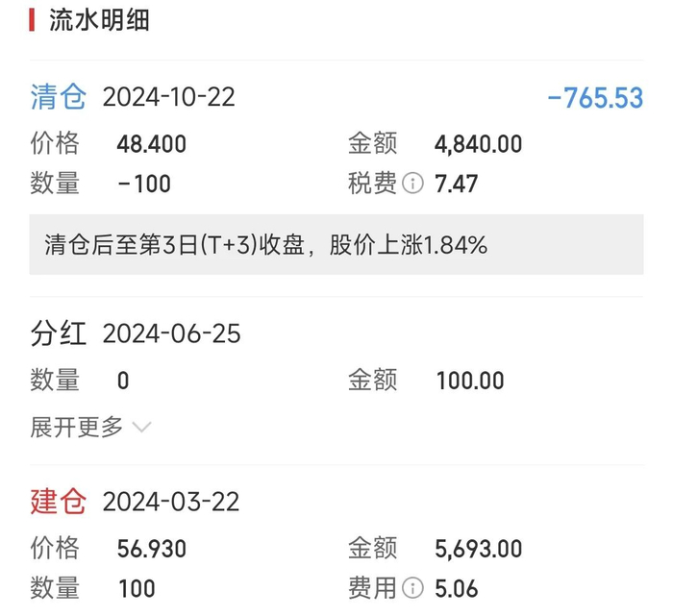Viewport: 673px width, 616px height.
Task: Open the 分红 record heading
Action: pos(58,333)
